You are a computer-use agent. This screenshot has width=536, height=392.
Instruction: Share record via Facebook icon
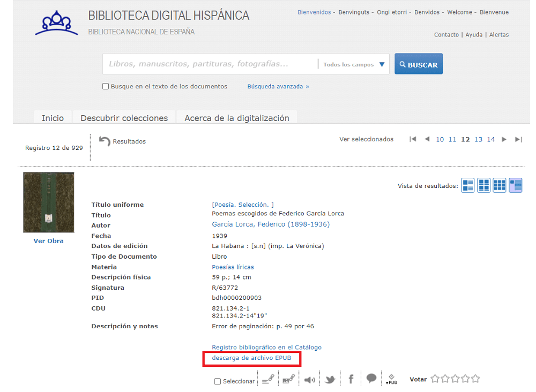[x=351, y=379]
